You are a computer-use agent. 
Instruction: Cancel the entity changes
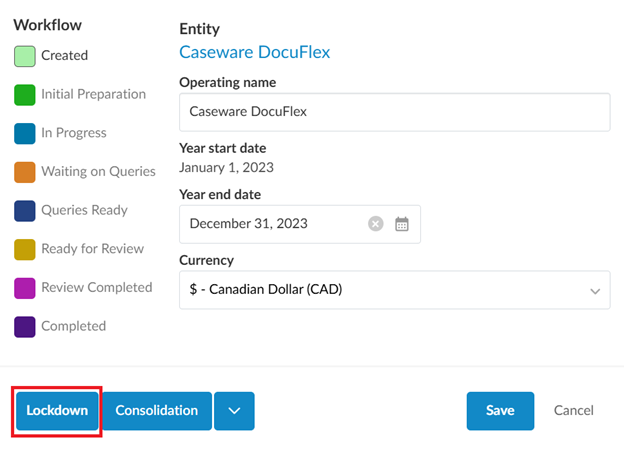tap(574, 411)
